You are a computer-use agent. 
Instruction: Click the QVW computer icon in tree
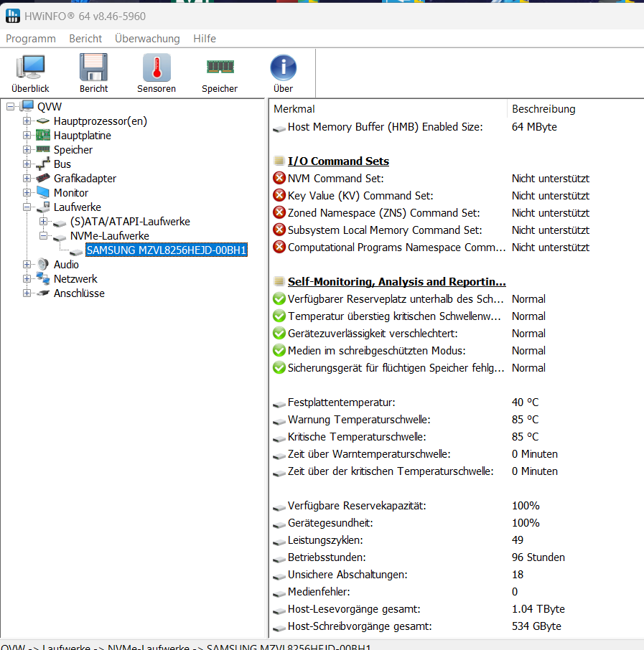27,106
